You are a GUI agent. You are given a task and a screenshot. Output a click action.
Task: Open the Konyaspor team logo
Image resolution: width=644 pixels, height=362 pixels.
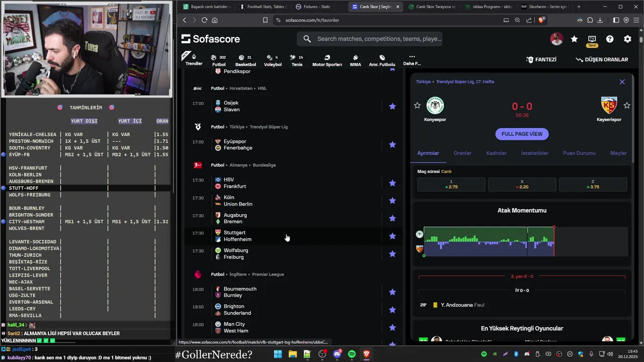tap(435, 106)
